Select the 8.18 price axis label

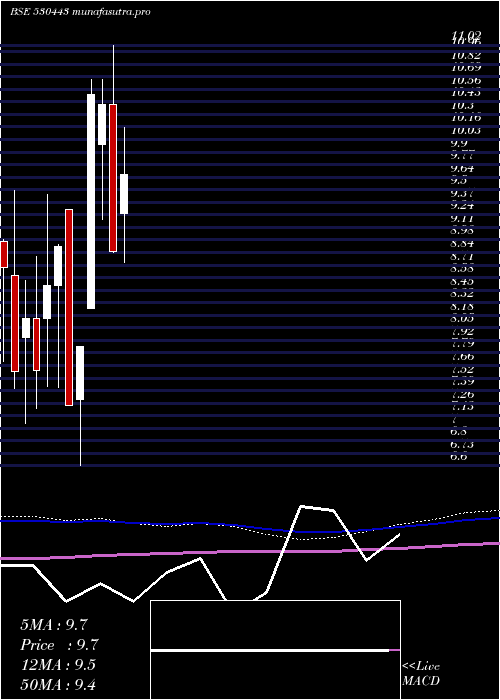tap(462, 306)
